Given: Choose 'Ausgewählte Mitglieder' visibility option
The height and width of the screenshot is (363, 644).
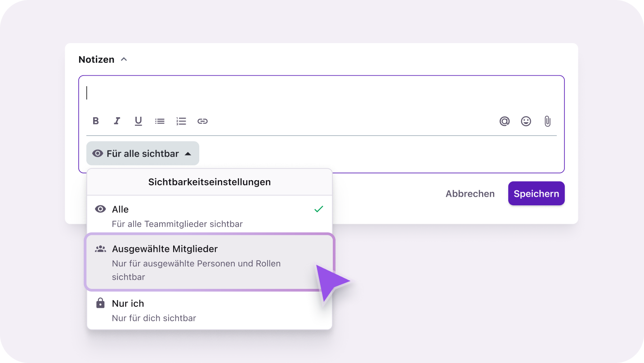Looking at the screenshot, I should [x=209, y=262].
